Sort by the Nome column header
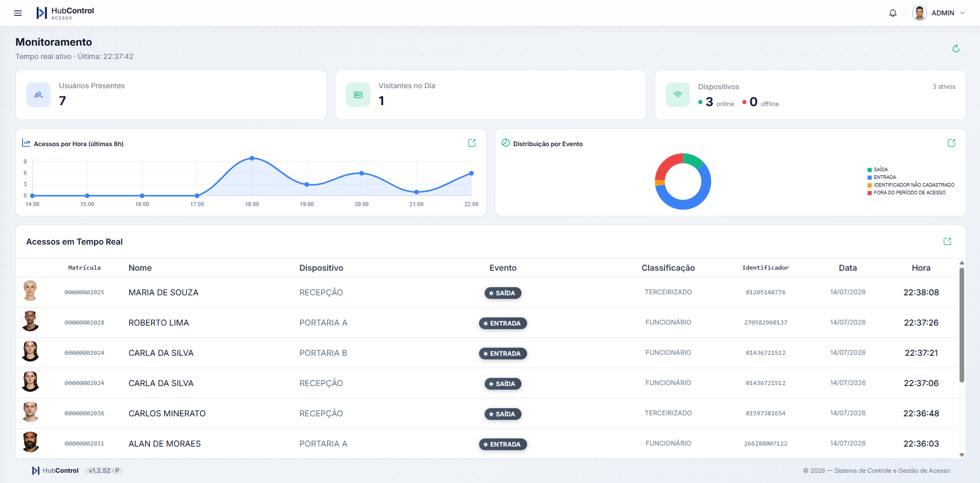This screenshot has width=980, height=483. click(140, 268)
